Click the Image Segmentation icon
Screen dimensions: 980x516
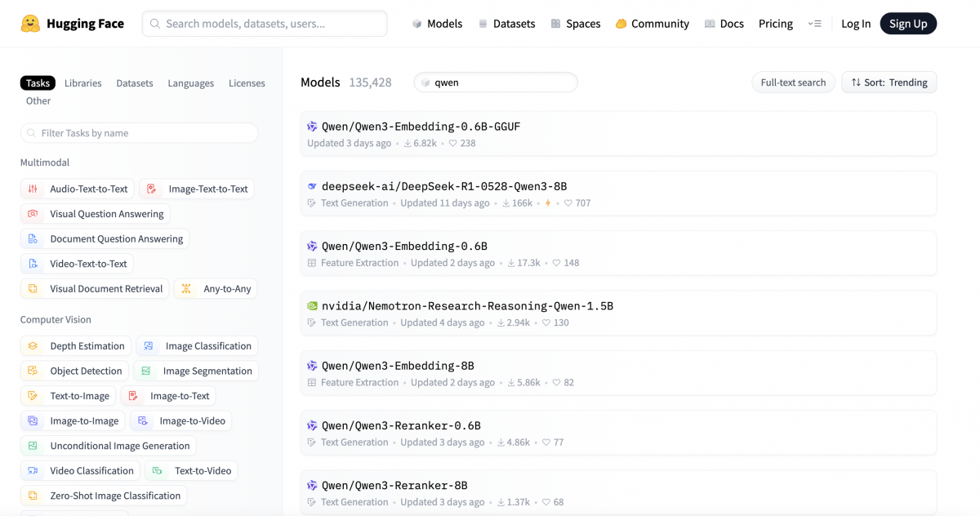tap(146, 371)
